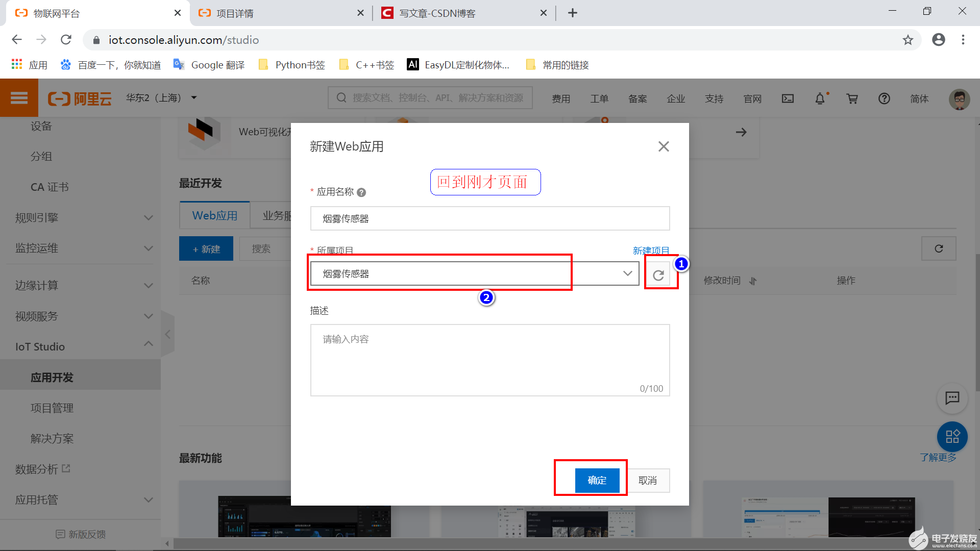Open the help question mark
980x551 pixels.
point(884,98)
